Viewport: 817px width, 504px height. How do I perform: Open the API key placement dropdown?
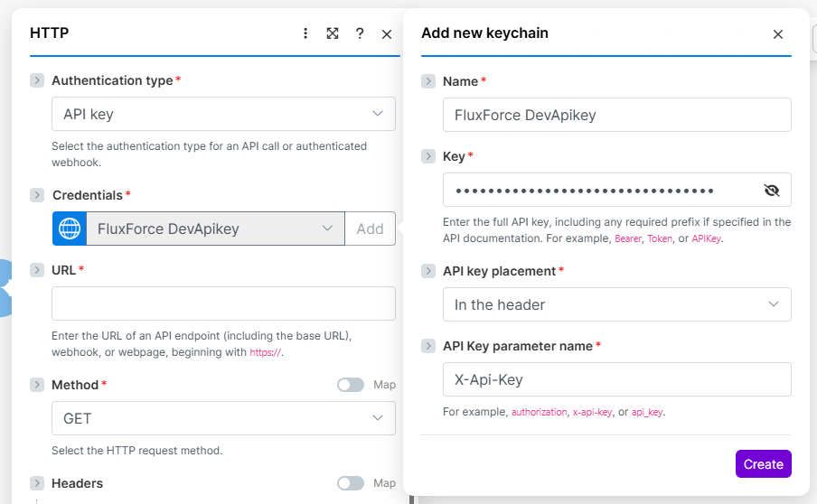616,304
